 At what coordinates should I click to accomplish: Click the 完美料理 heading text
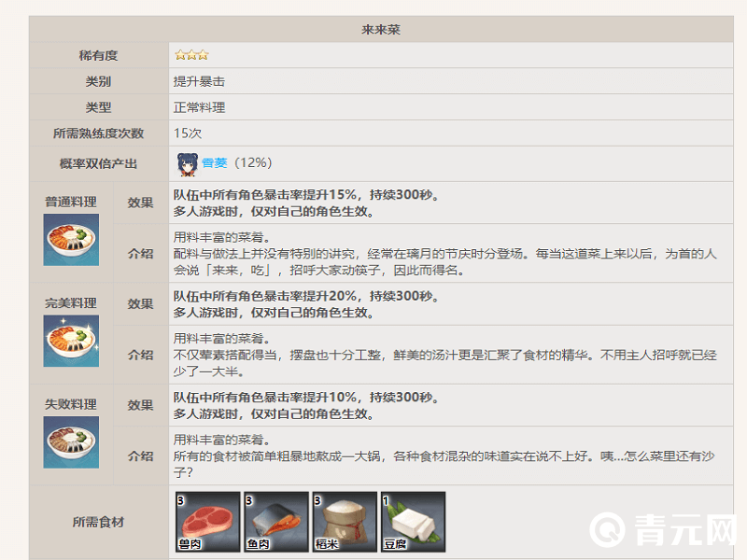[71, 303]
